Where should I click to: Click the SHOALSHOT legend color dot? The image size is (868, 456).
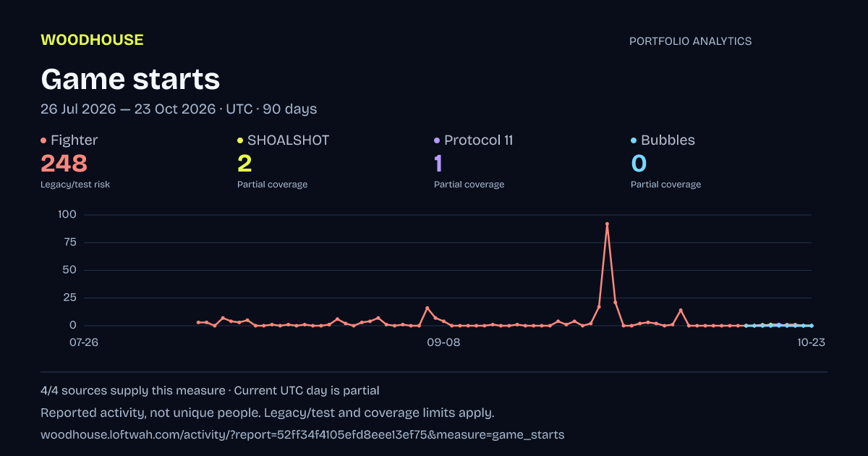click(x=240, y=140)
